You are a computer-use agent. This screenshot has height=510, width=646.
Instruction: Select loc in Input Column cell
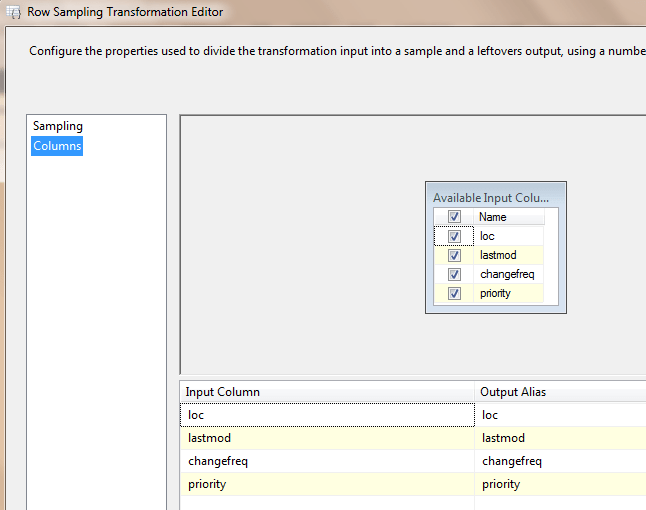point(327,414)
